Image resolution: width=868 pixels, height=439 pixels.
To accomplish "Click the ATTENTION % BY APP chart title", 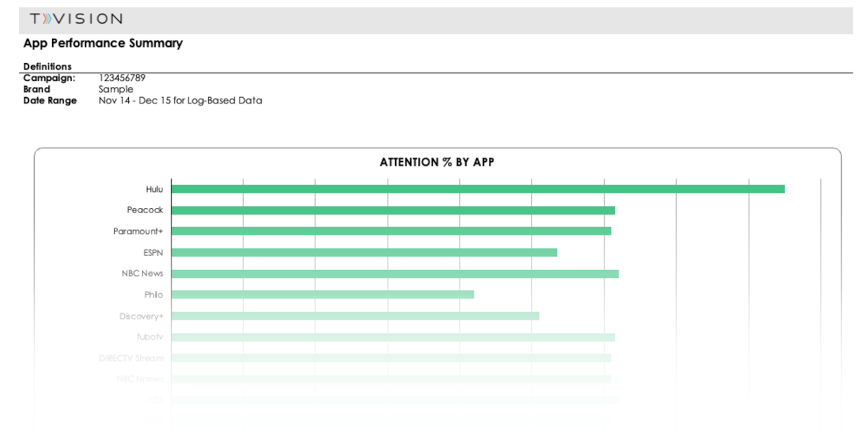I will tap(437, 162).
